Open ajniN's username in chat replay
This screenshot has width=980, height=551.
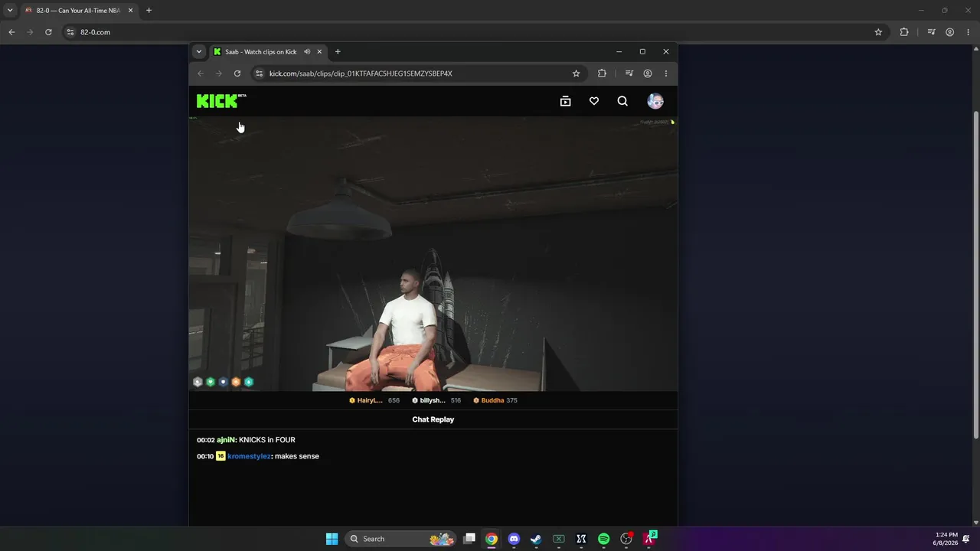click(x=226, y=440)
